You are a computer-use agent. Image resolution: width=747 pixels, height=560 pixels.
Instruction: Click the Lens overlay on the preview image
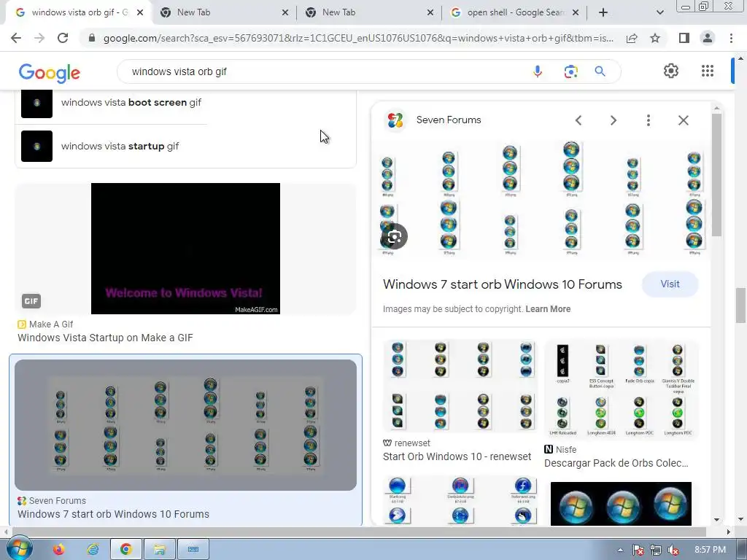click(x=395, y=236)
